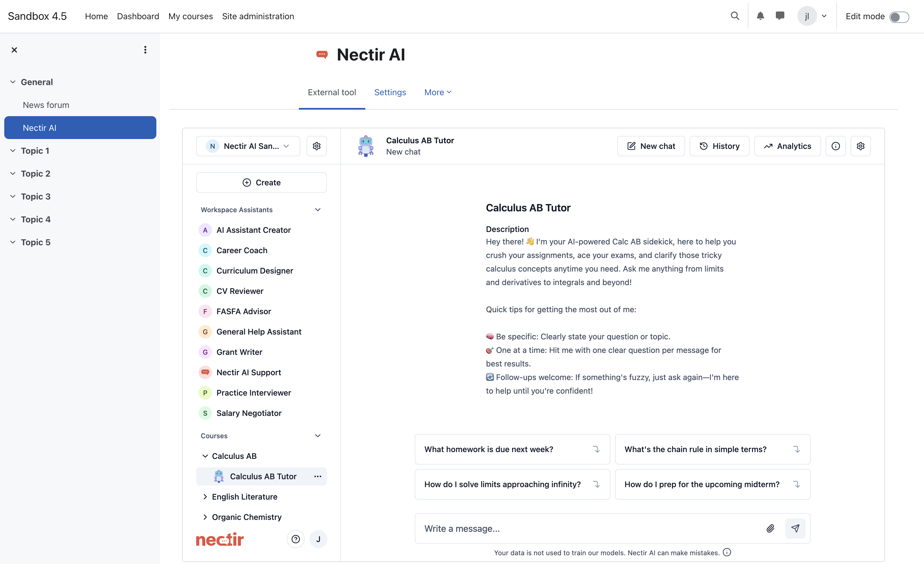
Task: Collapse Topic 3 in course index
Action: 13,196
